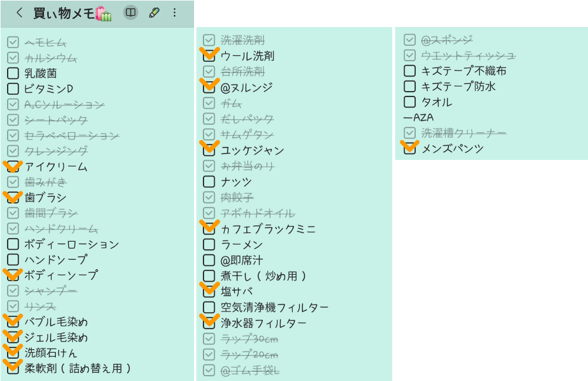Viewport: 588px width, 381px height.
Task: Click the メンズパンツ item text
Action: point(452,149)
